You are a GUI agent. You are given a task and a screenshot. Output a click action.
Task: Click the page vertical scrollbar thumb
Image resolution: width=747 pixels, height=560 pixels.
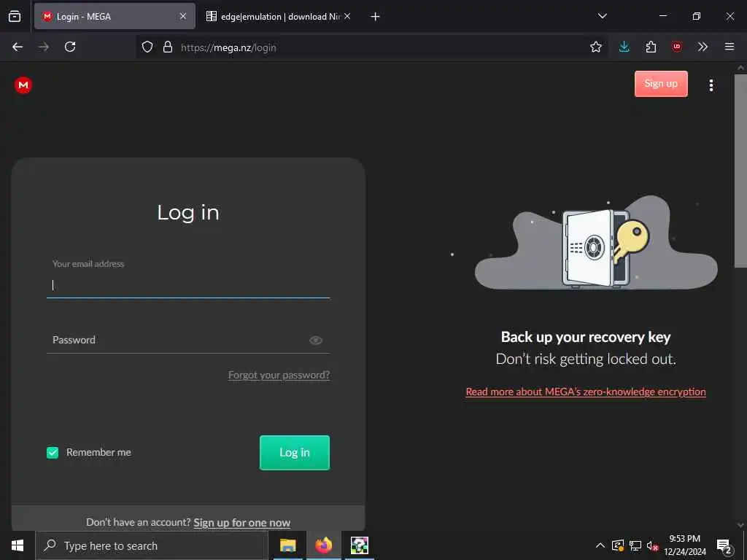click(x=740, y=171)
